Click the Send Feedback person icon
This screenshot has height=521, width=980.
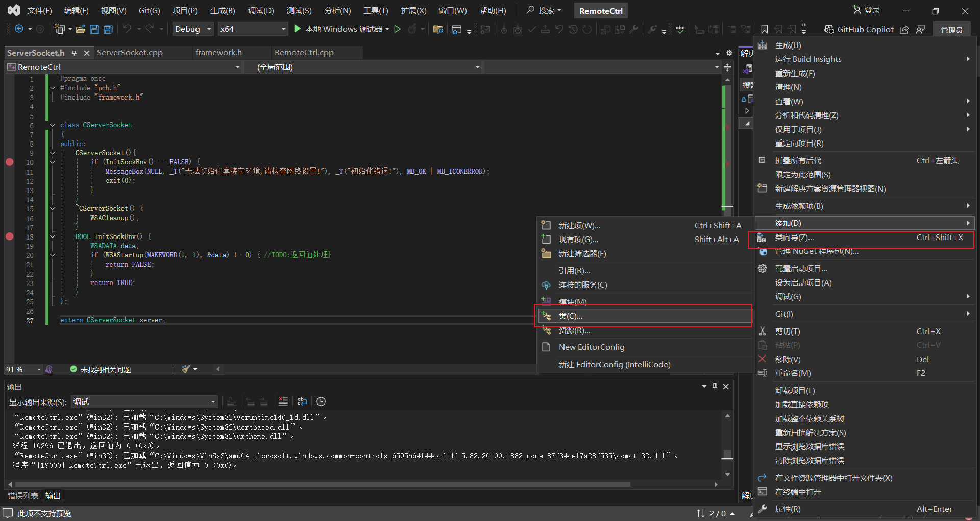click(920, 29)
